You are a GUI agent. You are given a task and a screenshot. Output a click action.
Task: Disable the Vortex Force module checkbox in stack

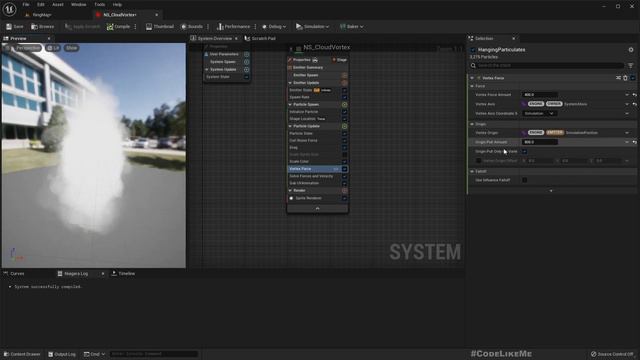[x=344, y=169]
